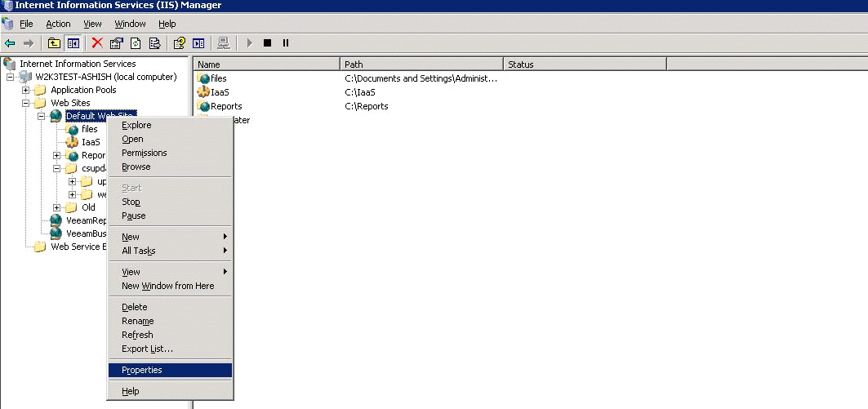Screen dimensions: 868x409
Task: Choose Open from the context menu
Action: coord(170,139)
